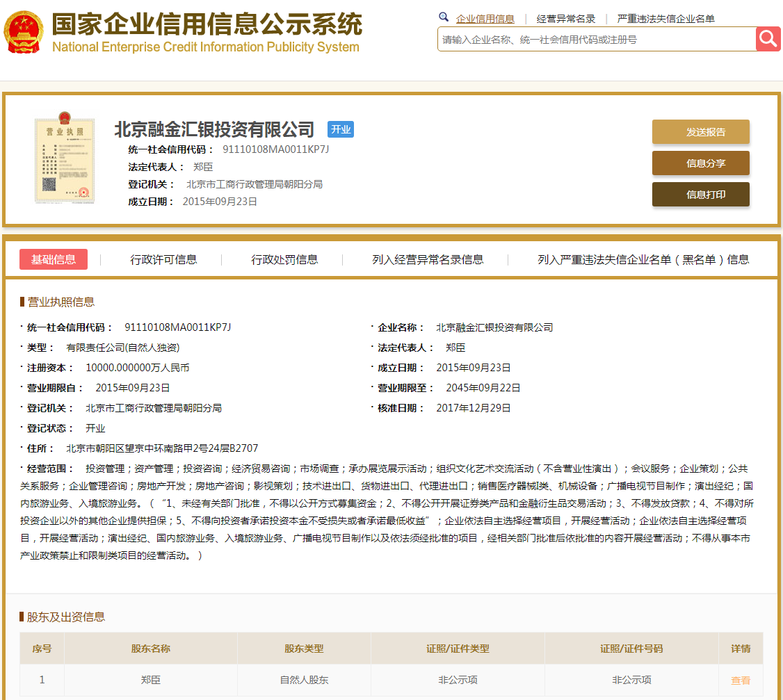Click the red magnifier search button
This screenshot has width=783, height=700.
coord(768,39)
